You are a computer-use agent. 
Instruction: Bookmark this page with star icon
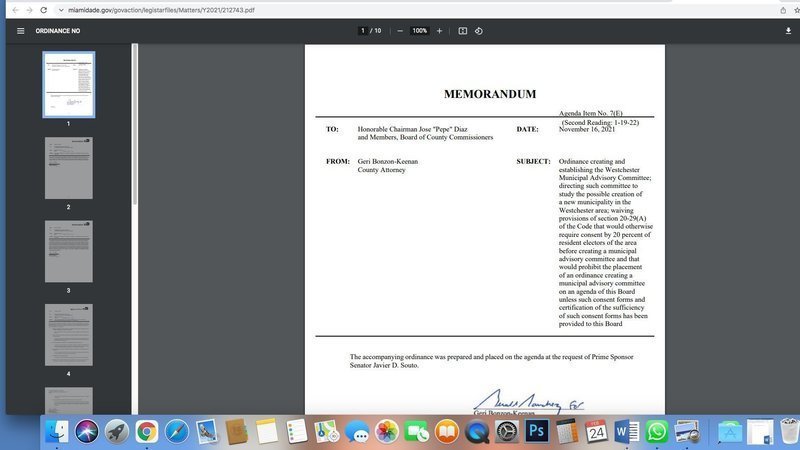click(x=796, y=9)
